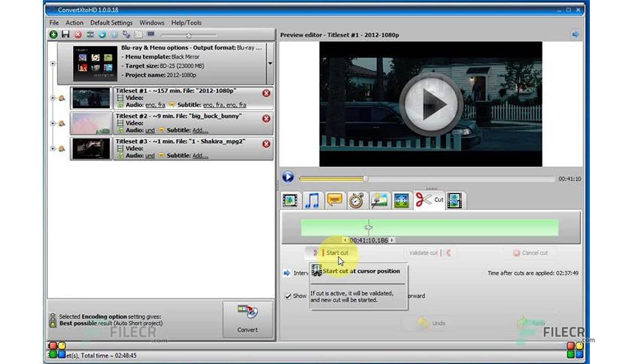
Task: Step cut time backward with left arrow
Action: [345, 240]
